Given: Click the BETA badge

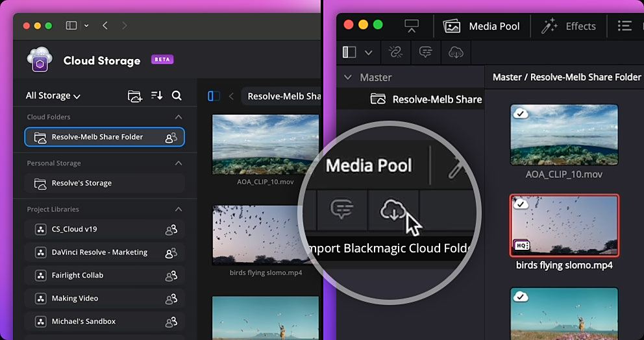Looking at the screenshot, I should tap(162, 60).
